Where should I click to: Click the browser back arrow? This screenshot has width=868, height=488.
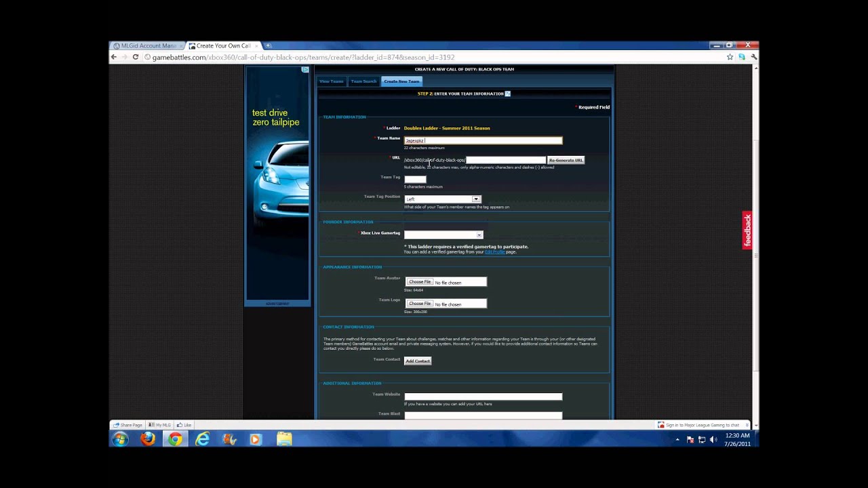click(x=114, y=57)
